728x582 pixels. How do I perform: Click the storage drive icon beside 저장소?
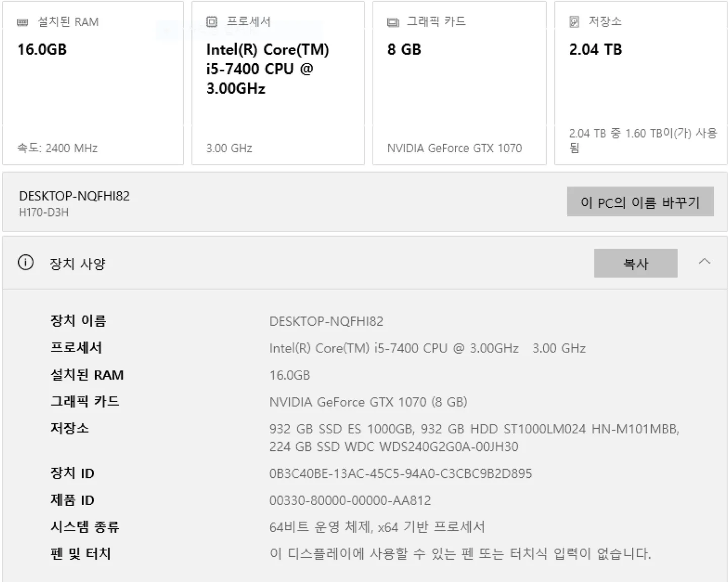point(574,22)
